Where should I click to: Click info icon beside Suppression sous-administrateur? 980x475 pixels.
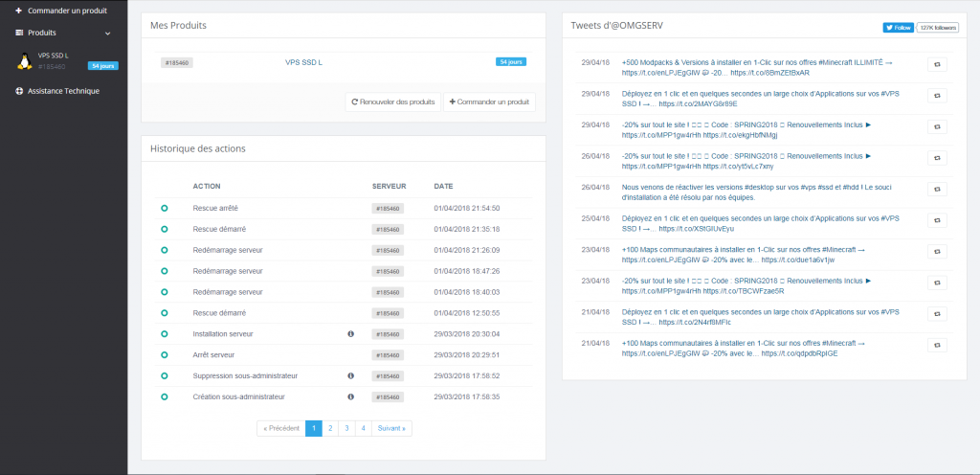[x=350, y=375]
